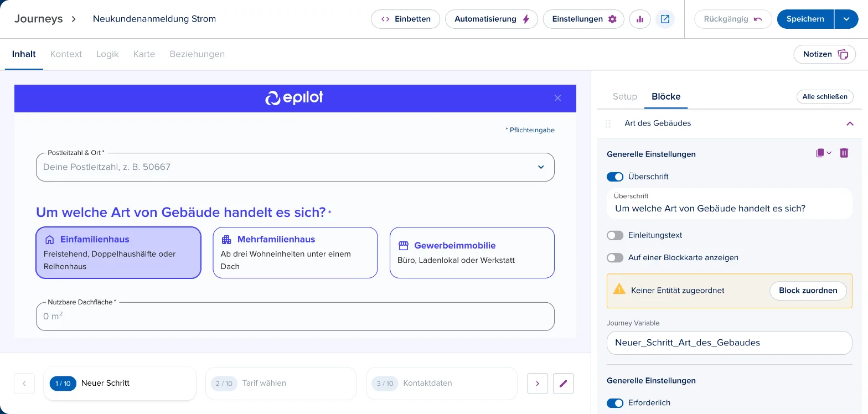Click Alle schließen button
Image resolution: width=868 pixels, height=414 pixels.
(825, 97)
